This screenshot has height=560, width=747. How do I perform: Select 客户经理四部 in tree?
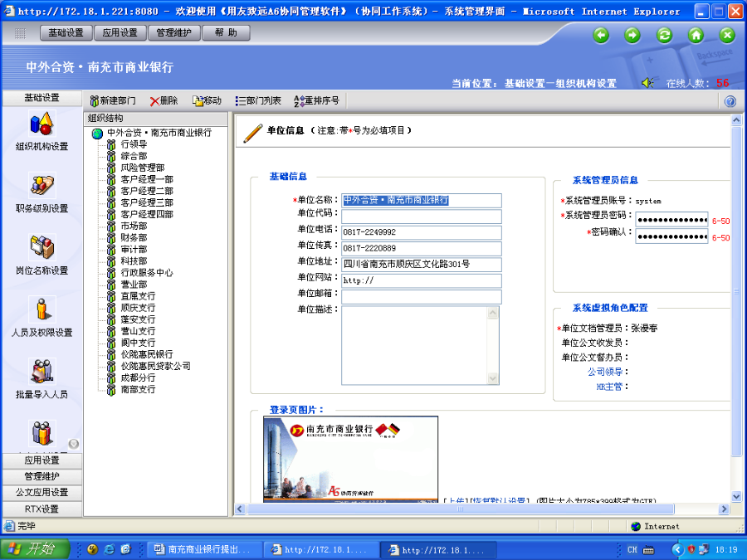[x=147, y=214]
